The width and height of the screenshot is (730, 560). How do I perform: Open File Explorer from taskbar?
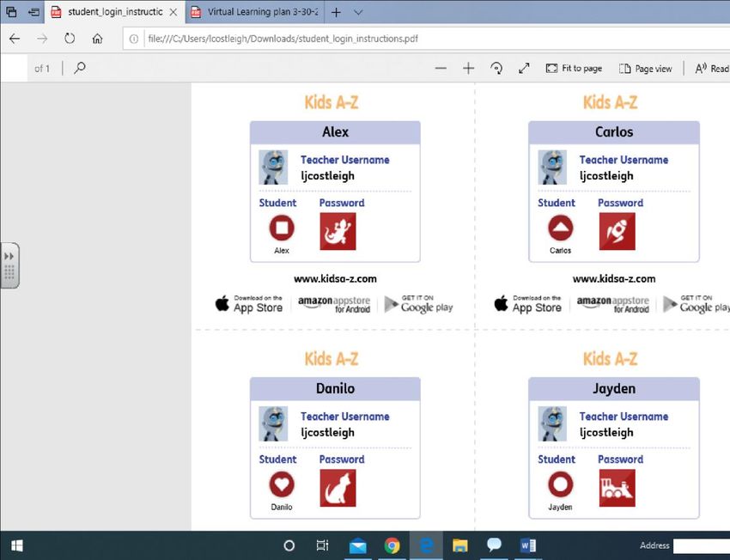(460, 545)
